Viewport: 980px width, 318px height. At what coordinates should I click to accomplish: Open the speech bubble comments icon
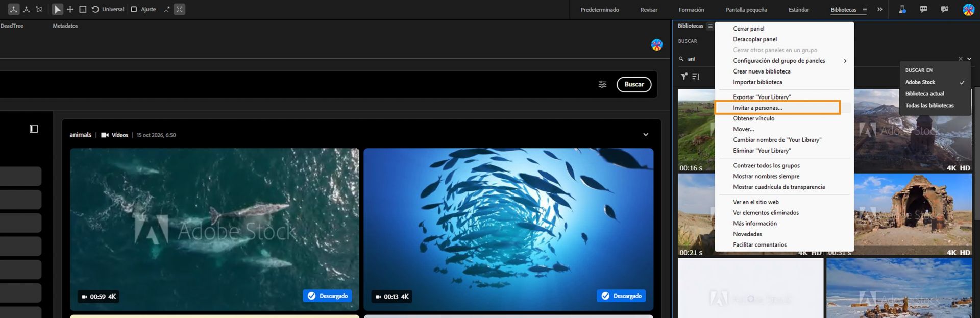(x=923, y=9)
